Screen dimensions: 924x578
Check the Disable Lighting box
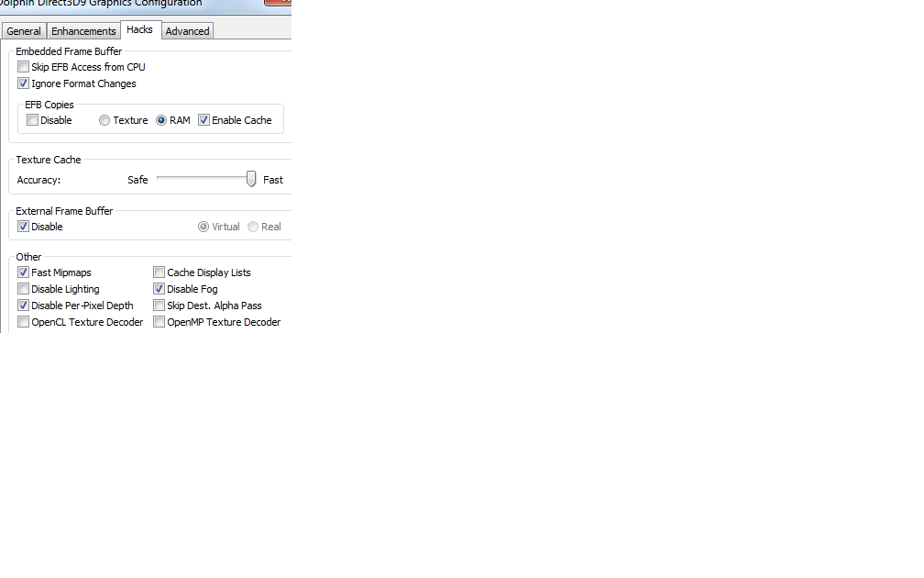[x=24, y=288]
